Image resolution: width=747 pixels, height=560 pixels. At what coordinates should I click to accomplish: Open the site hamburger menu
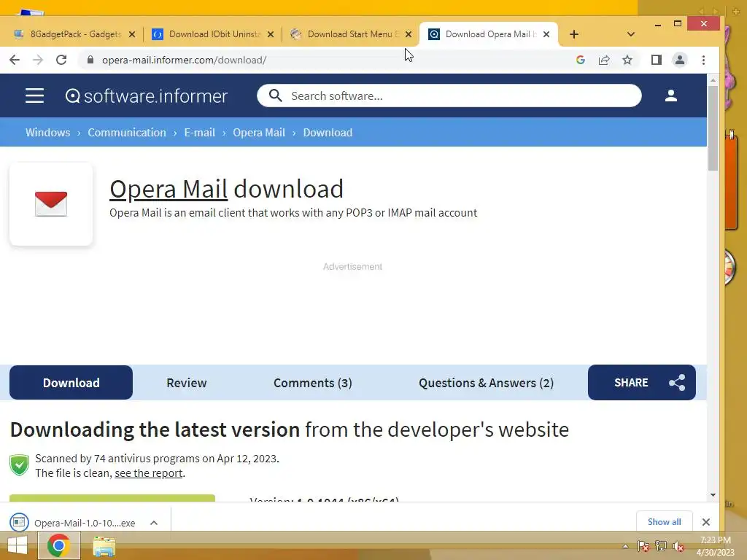[x=34, y=96]
